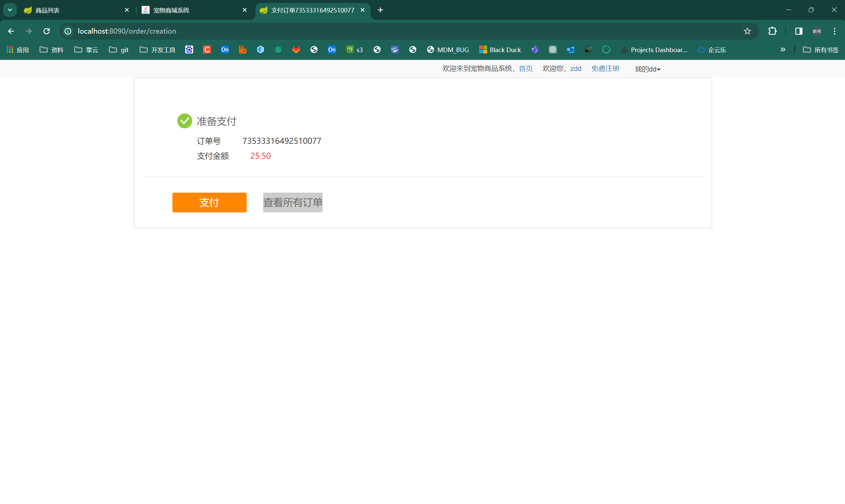Open Chrome three-dot menu
Screen dimensions: 845x504
click(834, 31)
